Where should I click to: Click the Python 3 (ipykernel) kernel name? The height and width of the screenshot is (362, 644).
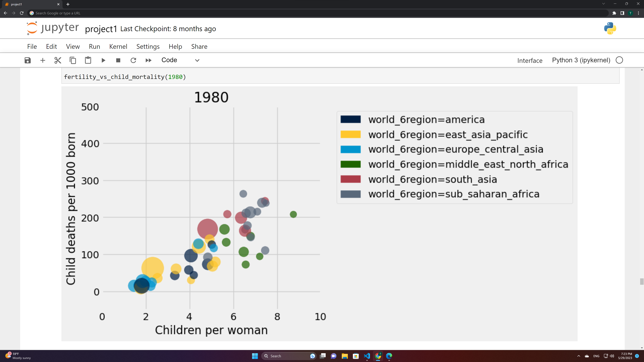(581, 60)
